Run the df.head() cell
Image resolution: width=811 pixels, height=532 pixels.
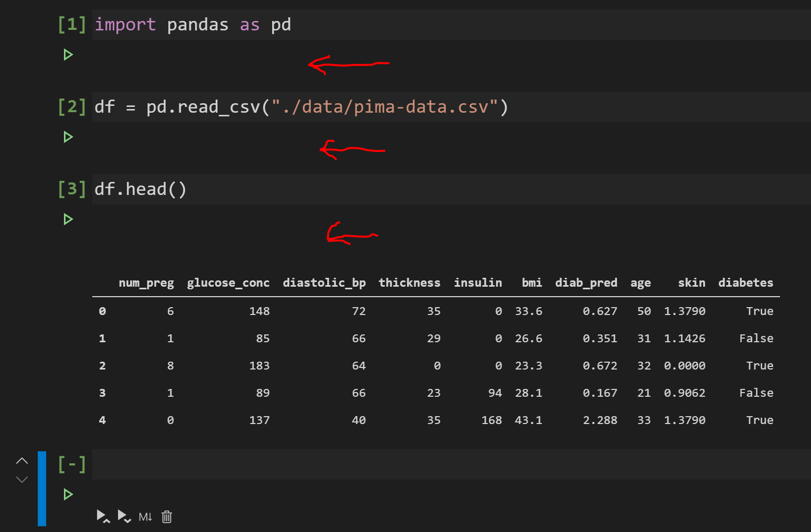click(68, 219)
